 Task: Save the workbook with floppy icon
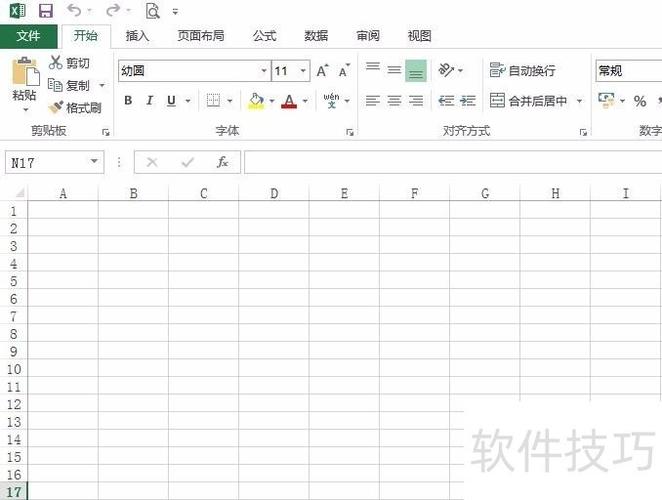tap(46, 11)
